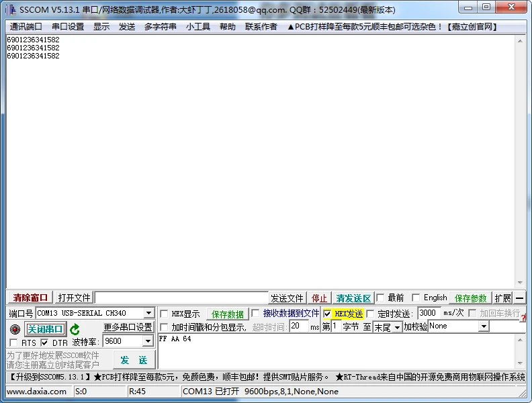Open the 端口号 COM13 port dropdown
The image size is (532, 403).
coord(148,313)
